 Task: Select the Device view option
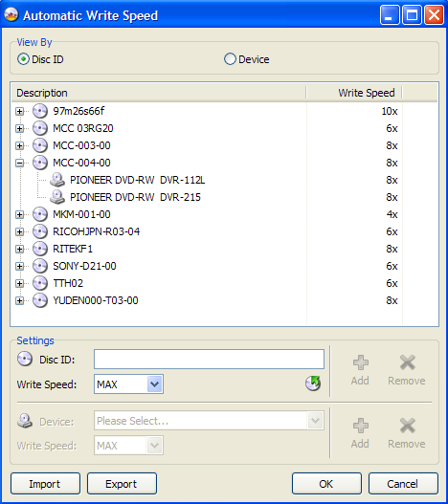click(x=247, y=59)
